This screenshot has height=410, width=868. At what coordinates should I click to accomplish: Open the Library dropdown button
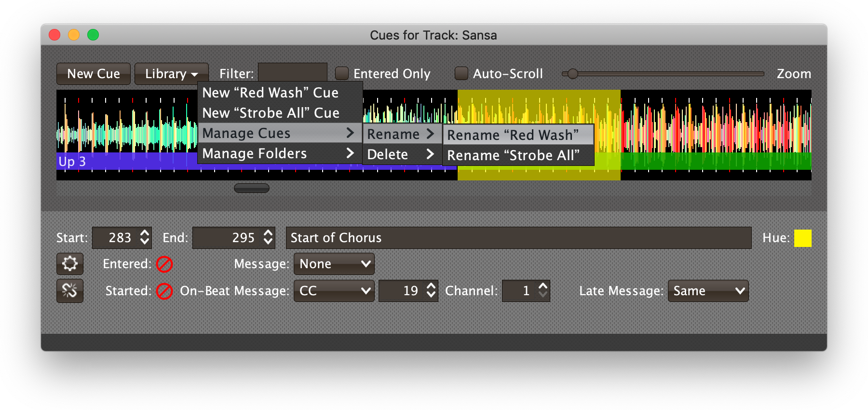171,74
